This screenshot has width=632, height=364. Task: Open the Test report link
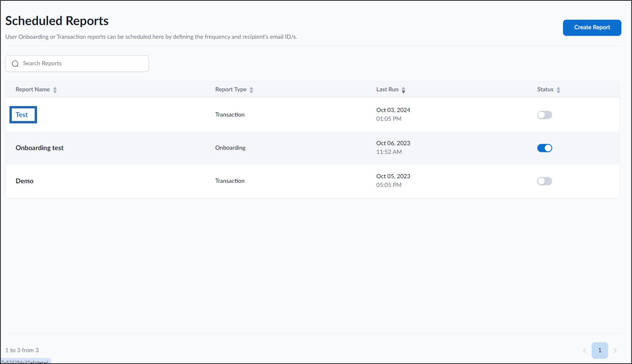[22, 114]
